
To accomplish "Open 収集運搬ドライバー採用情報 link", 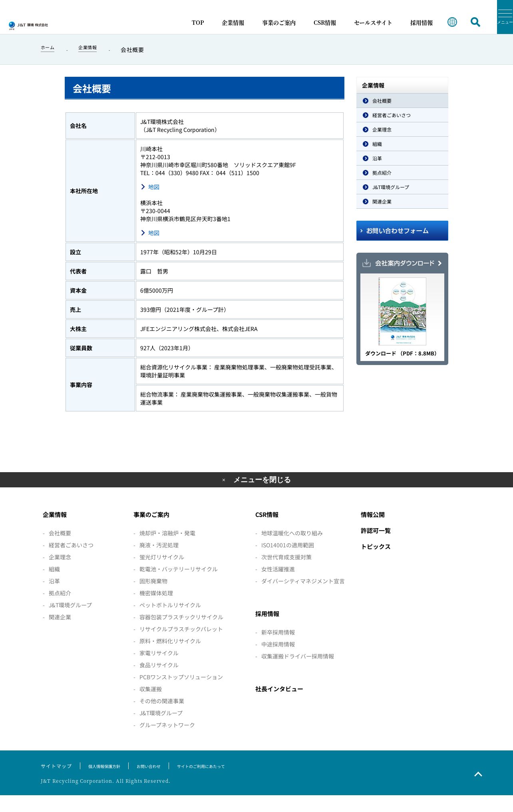I will 298,656.
